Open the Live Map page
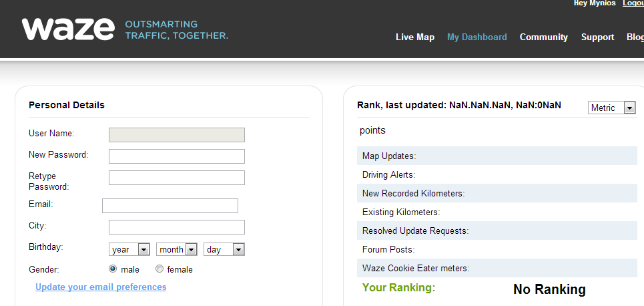Screen dimensions: 644x306 [x=415, y=37]
